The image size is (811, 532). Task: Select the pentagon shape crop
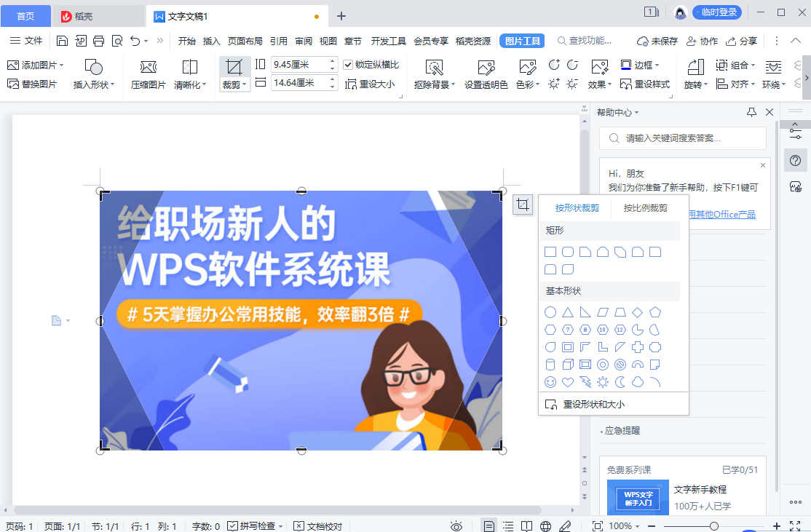pyautogui.click(x=655, y=312)
